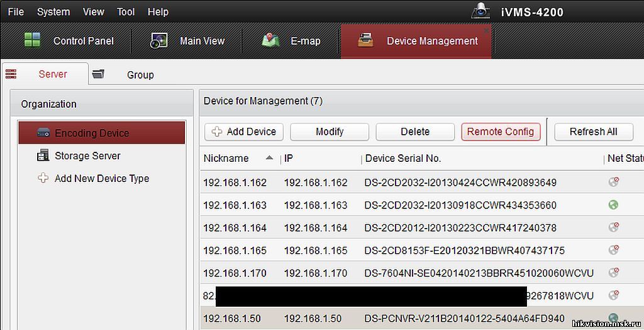This screenshot has width=644, height=330.
Task: Close the Device Management tab
Action: [x=486, y=30]
